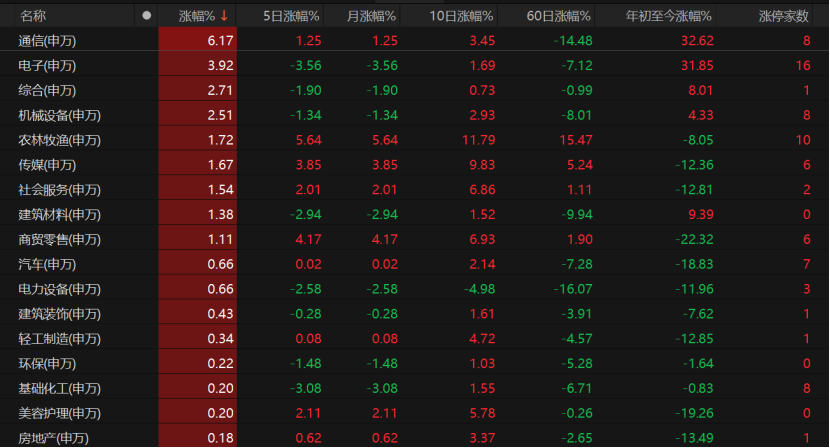Click 社会服务 daily change value 1.54
830x448 pixels.
[x=220, y=190]
